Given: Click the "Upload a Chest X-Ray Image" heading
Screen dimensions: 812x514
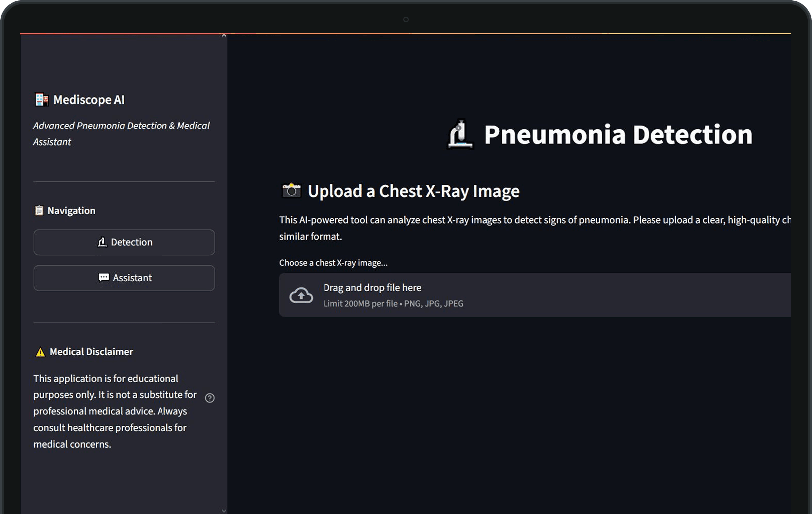Looking at the screenshot, I should 413,191.
